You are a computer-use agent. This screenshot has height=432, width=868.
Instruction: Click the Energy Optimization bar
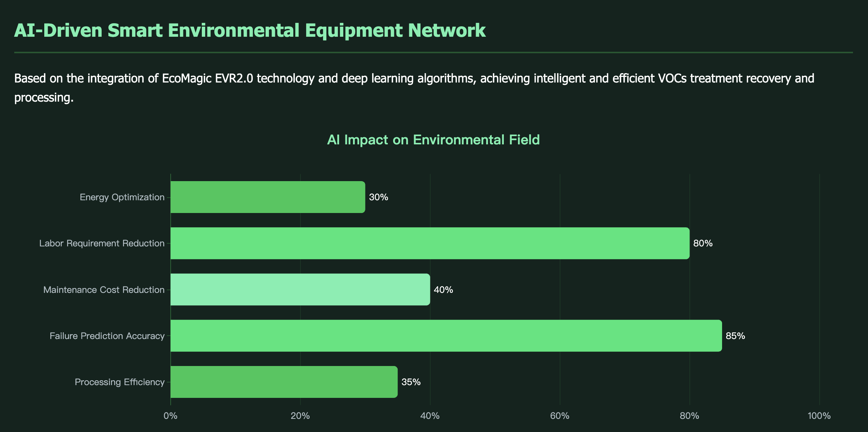pos(267,197)
